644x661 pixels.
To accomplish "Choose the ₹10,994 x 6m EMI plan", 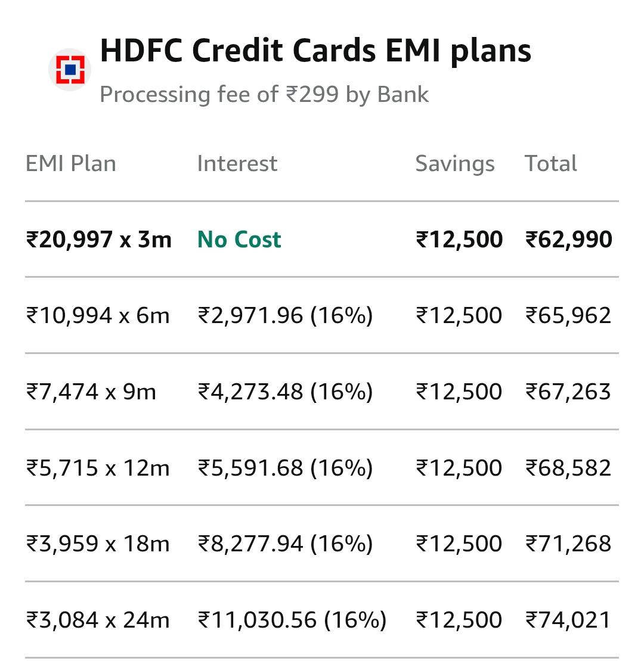I will (98, 315).
